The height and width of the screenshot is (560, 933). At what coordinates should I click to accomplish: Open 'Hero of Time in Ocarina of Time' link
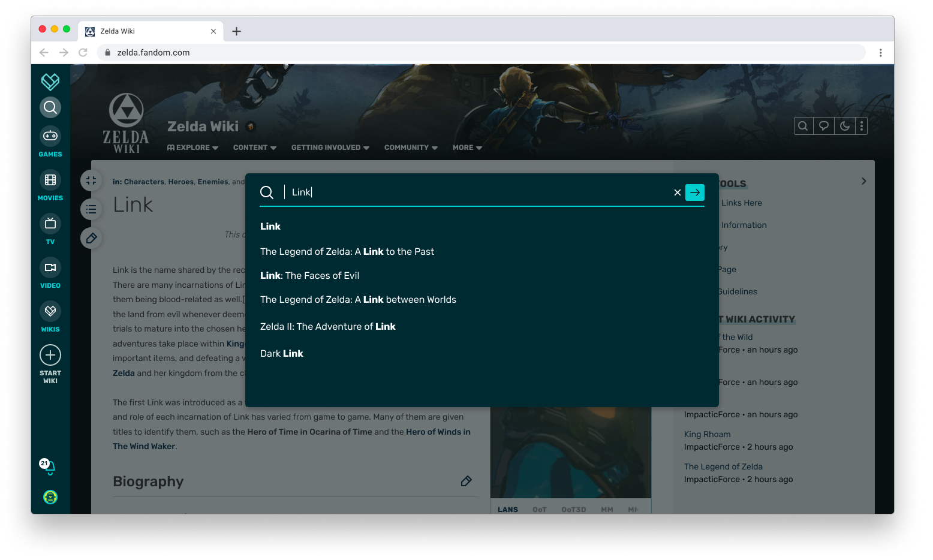click(309, 432)
